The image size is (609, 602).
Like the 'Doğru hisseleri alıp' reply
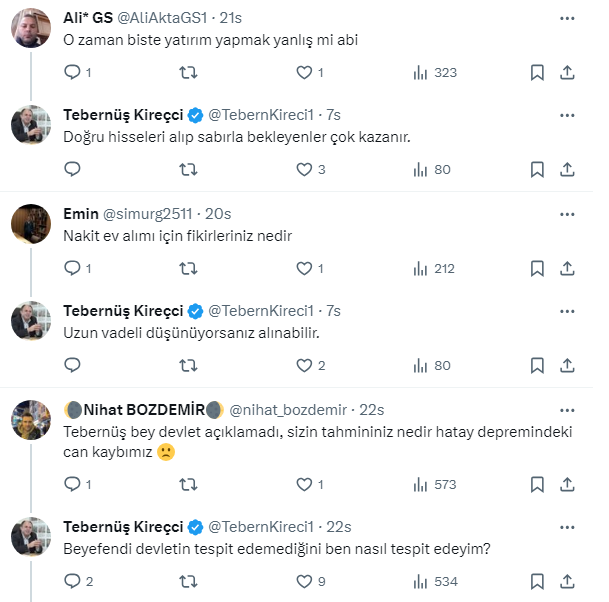tap(304, 169)
